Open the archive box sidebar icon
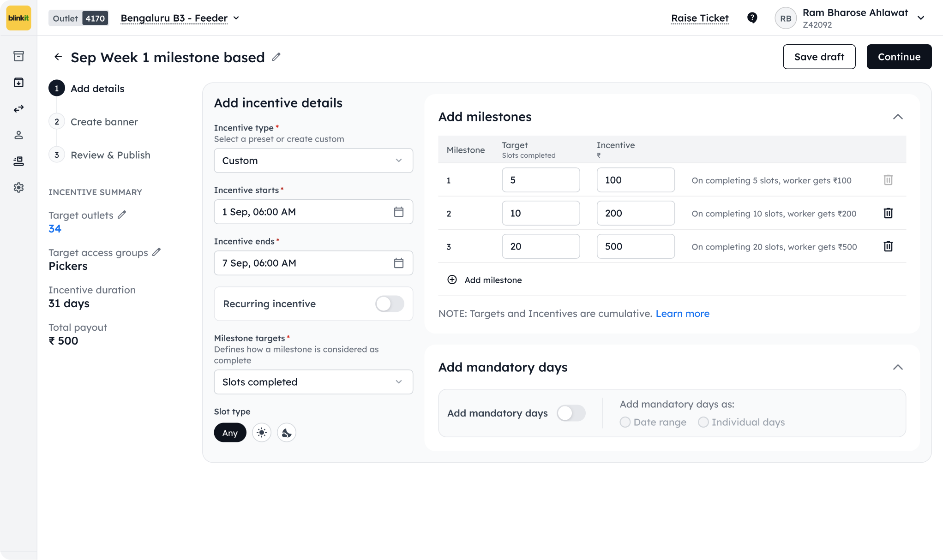The height and width of the screenshot is (560, 943). point(18,56)
